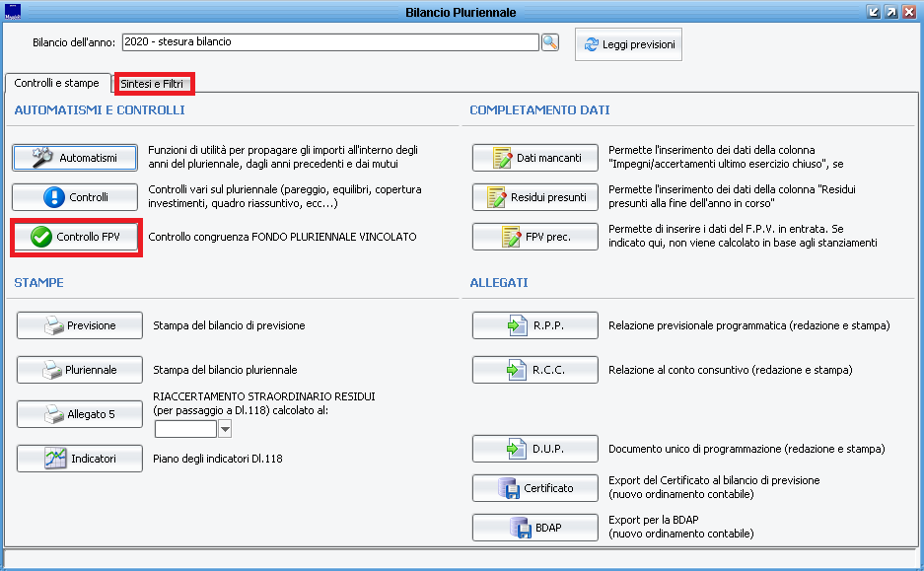This screenshot has width=924, height=571.
Task: Click the magnifier search icon beside the year field
Action: [x=550, y=42]
